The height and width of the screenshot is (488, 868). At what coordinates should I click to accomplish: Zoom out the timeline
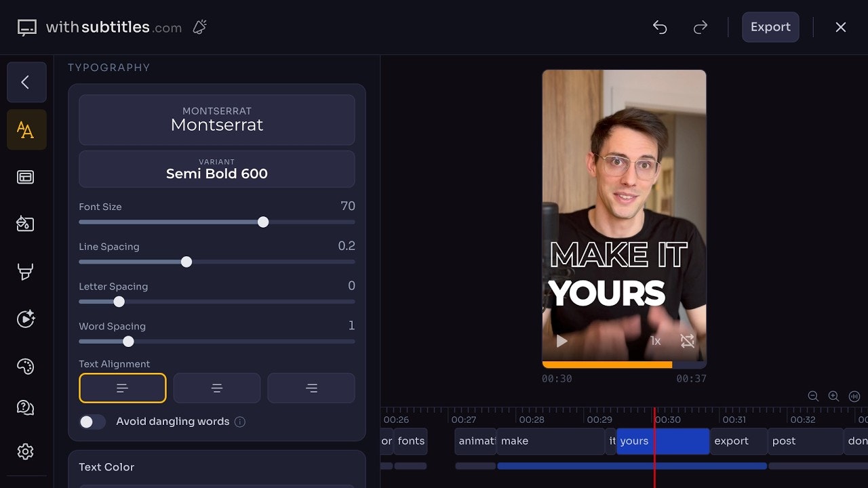click(814, 396)
